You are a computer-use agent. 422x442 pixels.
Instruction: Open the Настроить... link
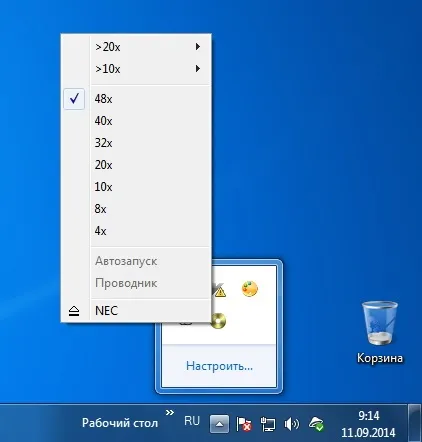(219, 366)
